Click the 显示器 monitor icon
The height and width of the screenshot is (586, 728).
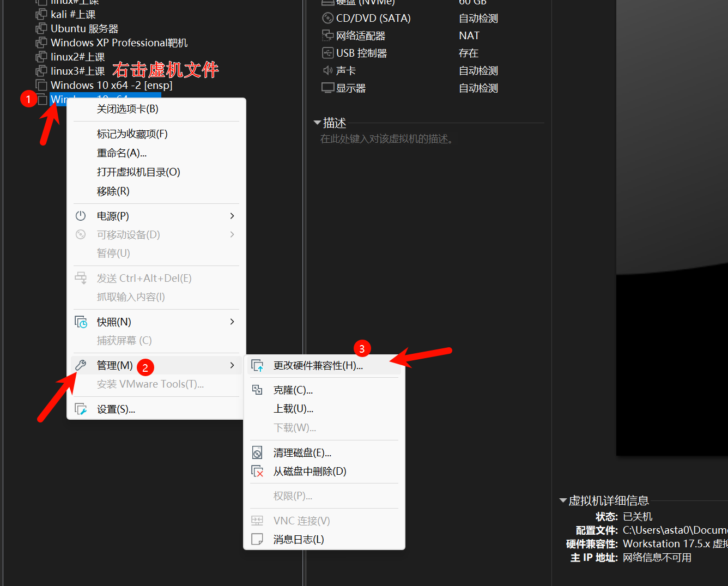pos(327,88)
